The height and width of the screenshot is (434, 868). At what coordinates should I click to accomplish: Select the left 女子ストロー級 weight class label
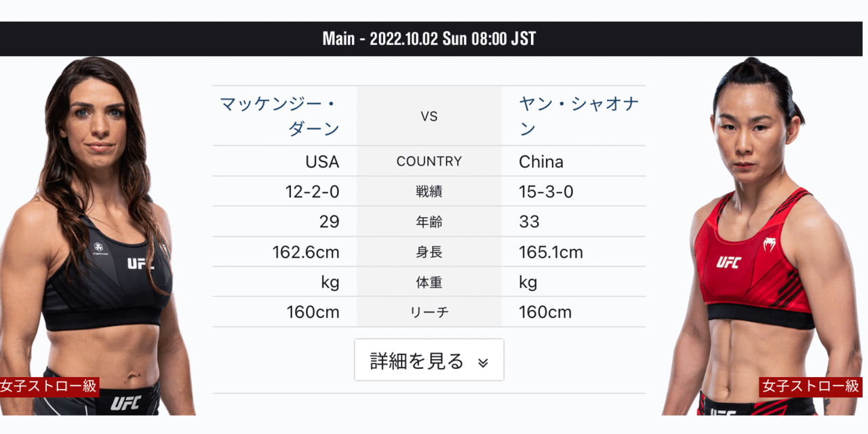tap(49, 387)
